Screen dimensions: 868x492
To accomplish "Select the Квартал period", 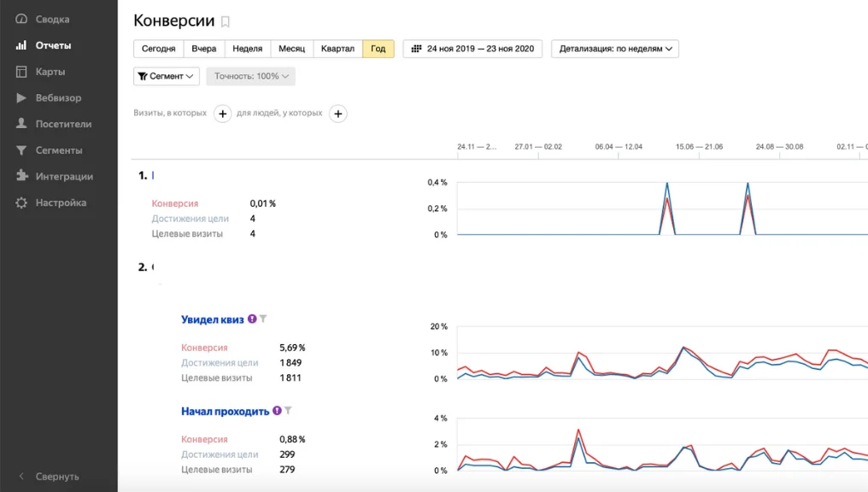I will point(337,49).
